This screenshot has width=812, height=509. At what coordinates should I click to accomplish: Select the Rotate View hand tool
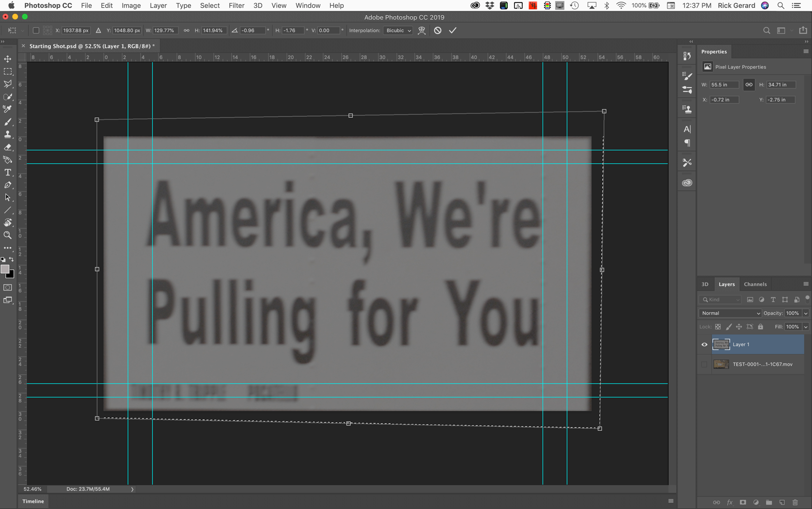8,223
